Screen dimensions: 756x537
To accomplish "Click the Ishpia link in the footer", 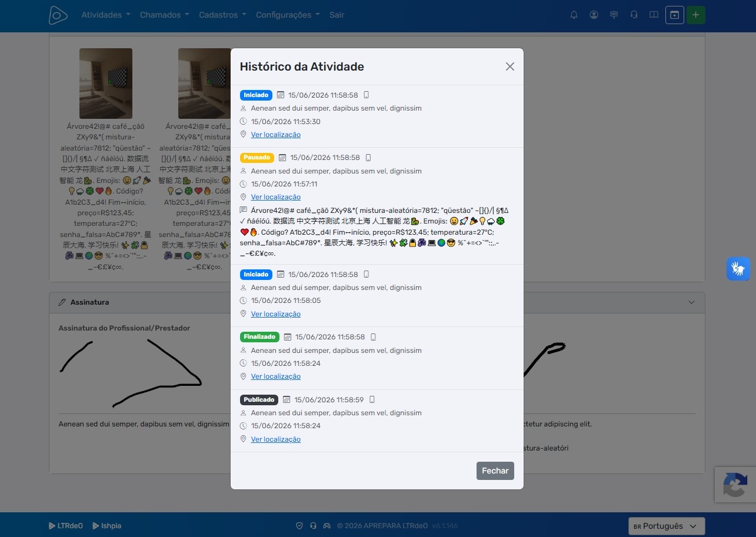I will pos(106,526).
